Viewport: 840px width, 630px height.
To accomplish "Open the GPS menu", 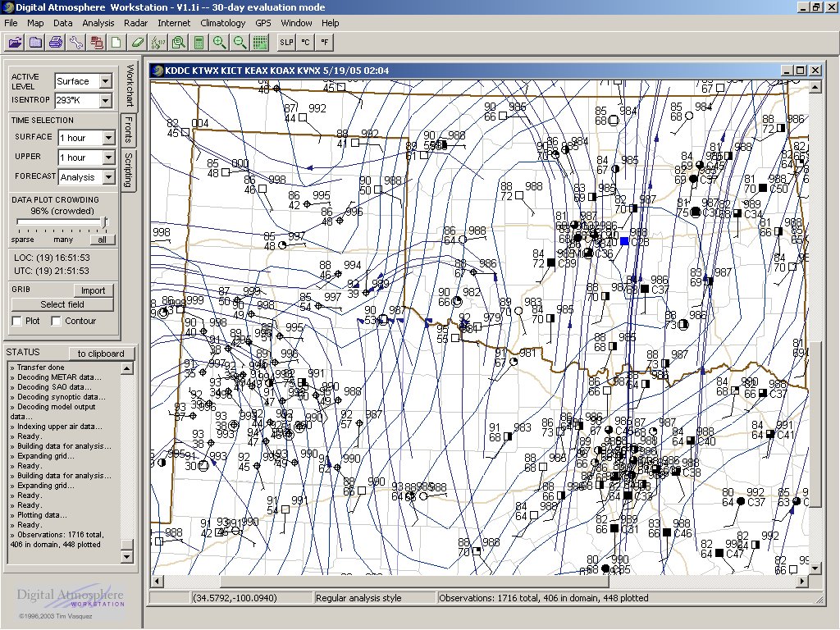I will (263, 23).
